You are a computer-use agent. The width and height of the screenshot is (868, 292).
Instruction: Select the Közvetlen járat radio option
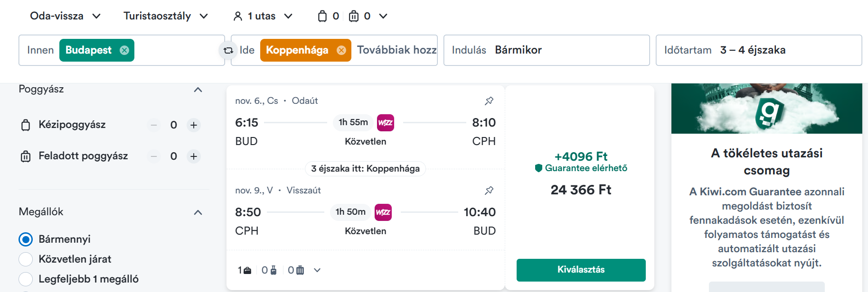click(x=26, y=259)
